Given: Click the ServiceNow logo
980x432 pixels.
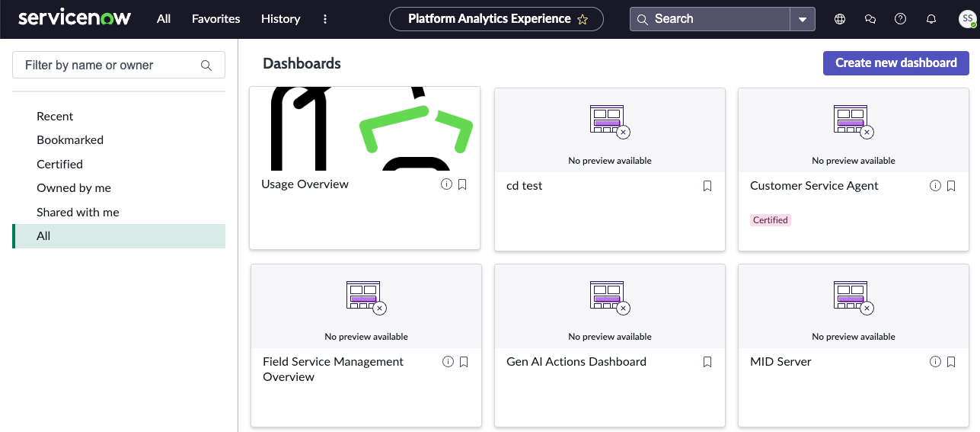Looking at the screenshot, I should click(75, 18).
